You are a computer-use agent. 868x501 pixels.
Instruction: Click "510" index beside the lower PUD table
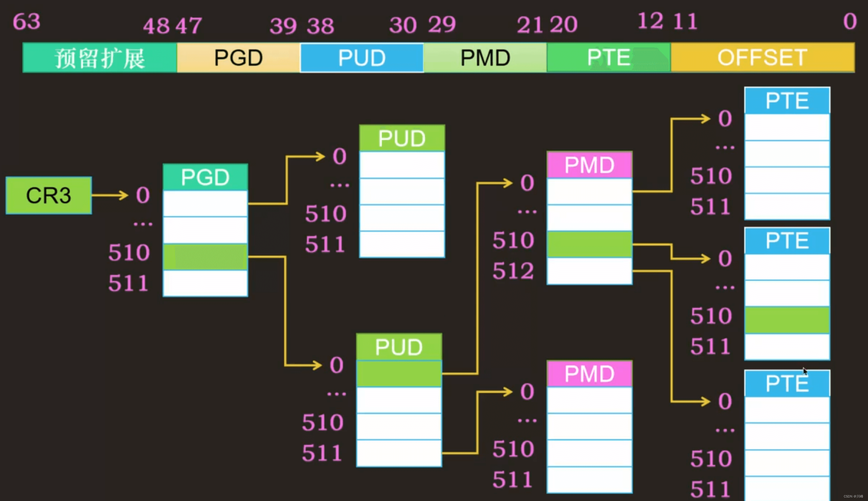point(323,422)
